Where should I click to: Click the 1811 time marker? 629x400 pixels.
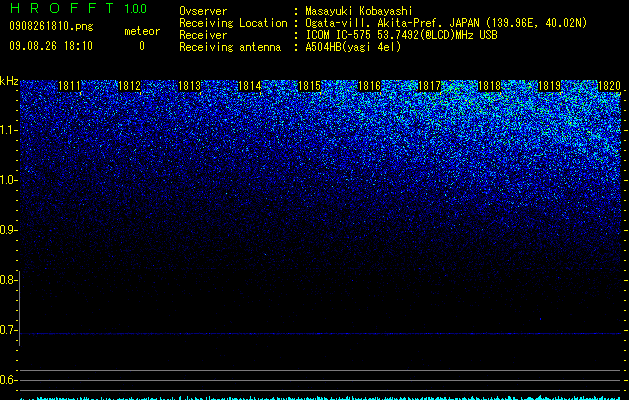tap(69, 86)
